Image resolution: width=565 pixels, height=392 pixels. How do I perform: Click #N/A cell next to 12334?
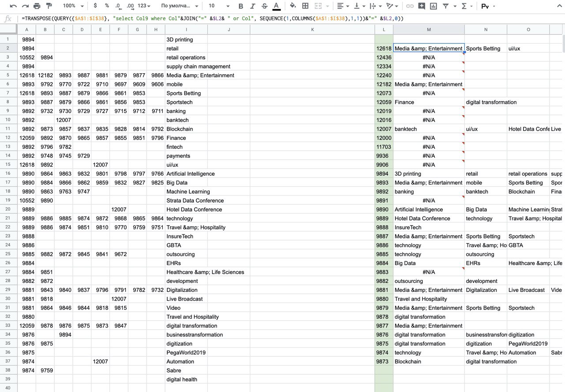coord(429,66)
